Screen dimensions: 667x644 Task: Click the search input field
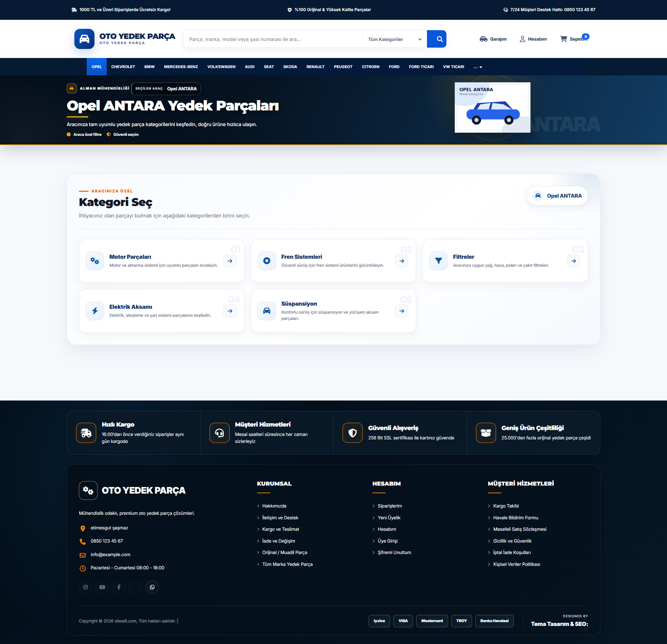coord(273,39)
